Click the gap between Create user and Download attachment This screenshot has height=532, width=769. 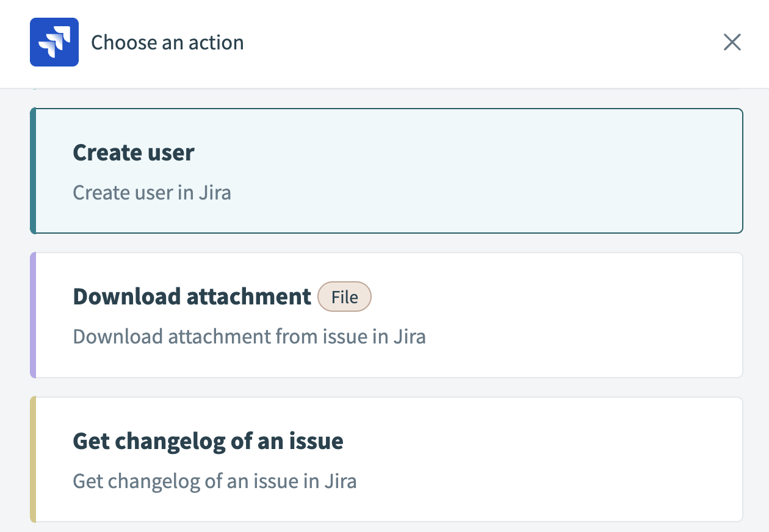click(x=386, y=243)
